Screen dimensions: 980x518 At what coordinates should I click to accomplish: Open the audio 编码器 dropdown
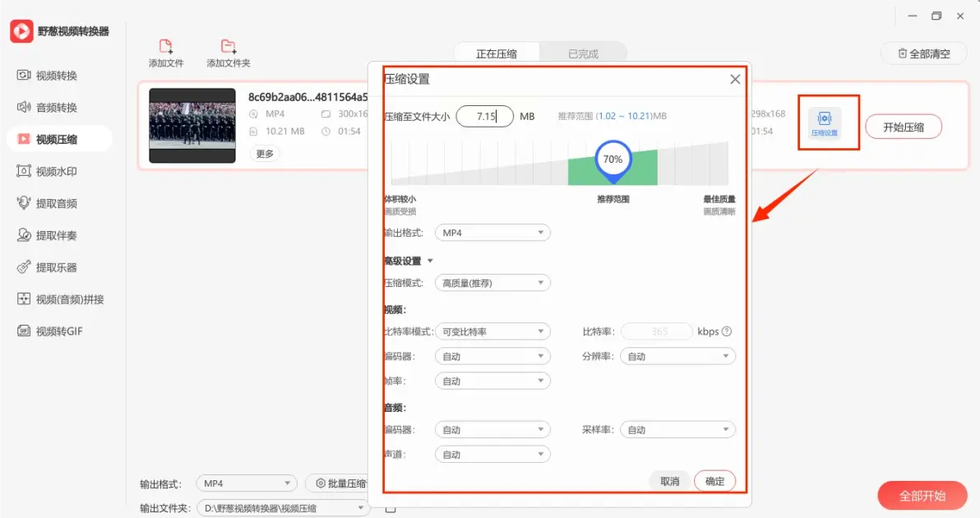(x=492, y=430)
